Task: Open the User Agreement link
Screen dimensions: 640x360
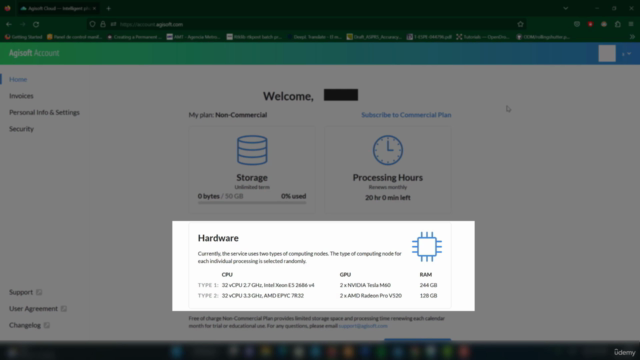Action: pyautogui.click(x=33, y=309)
